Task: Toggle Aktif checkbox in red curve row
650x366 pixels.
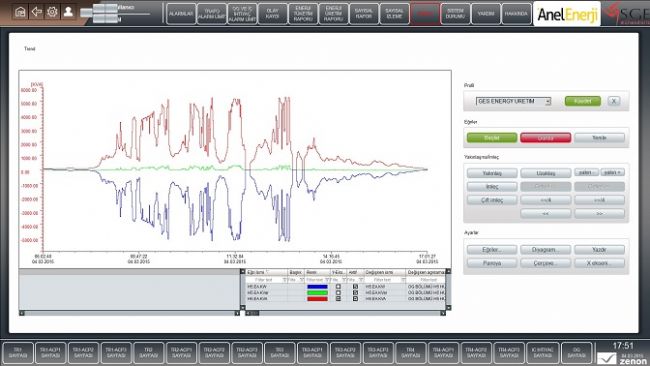Action: pos(355,298)
